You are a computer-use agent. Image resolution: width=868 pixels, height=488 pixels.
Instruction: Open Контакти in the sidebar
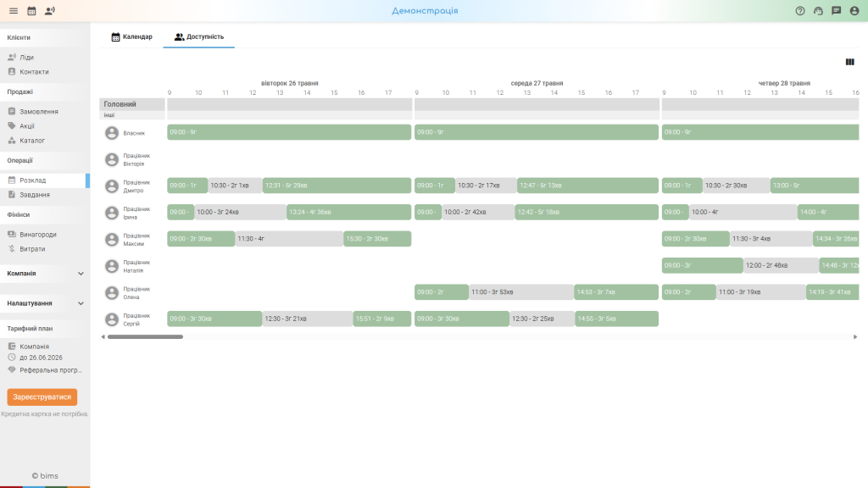(x=45, y=71)
